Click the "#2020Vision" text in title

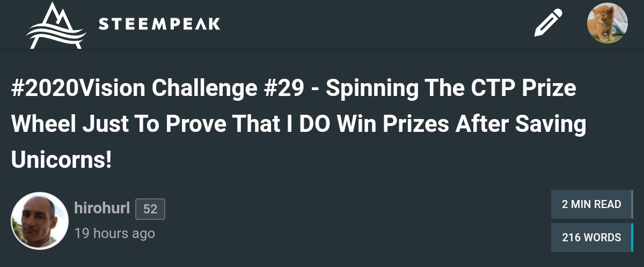78,88
